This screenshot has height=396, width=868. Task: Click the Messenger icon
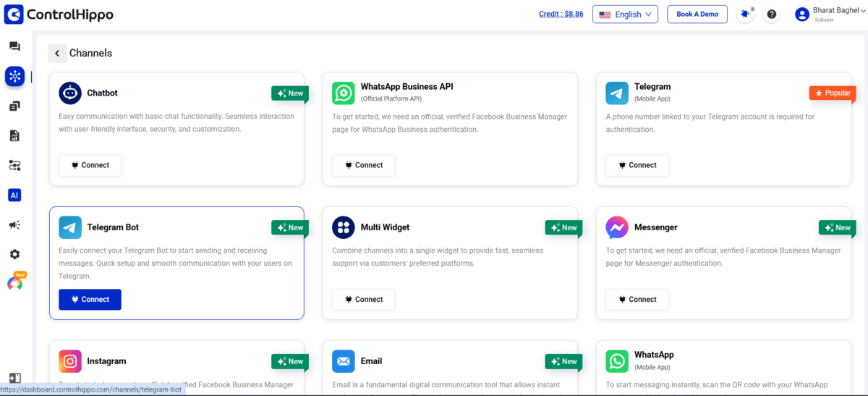(617, 227)
